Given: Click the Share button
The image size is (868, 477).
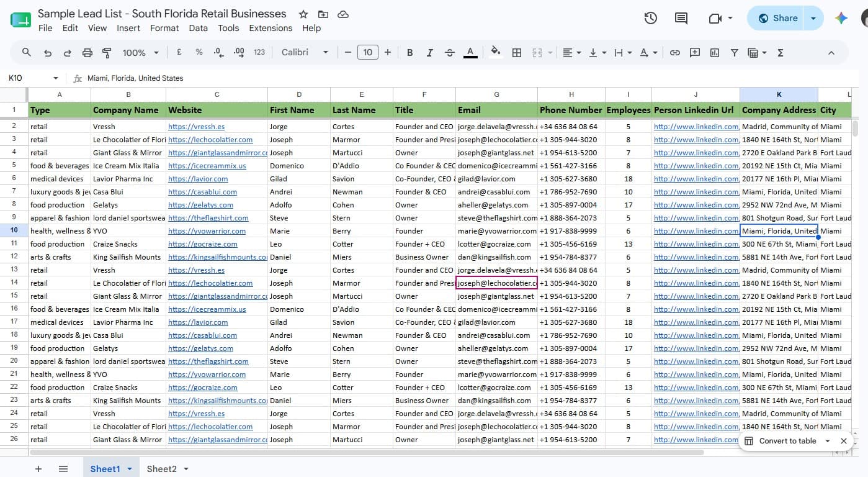Looking at the screenshot, I should coord(778,19).
